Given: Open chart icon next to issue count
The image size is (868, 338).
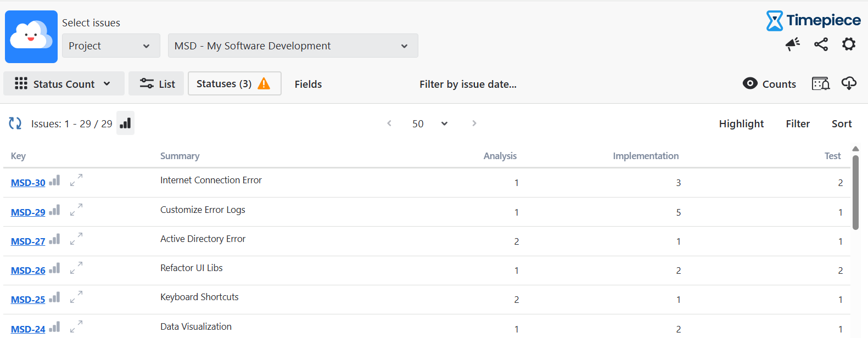Looking at the screenshot, I should [125, 123].
